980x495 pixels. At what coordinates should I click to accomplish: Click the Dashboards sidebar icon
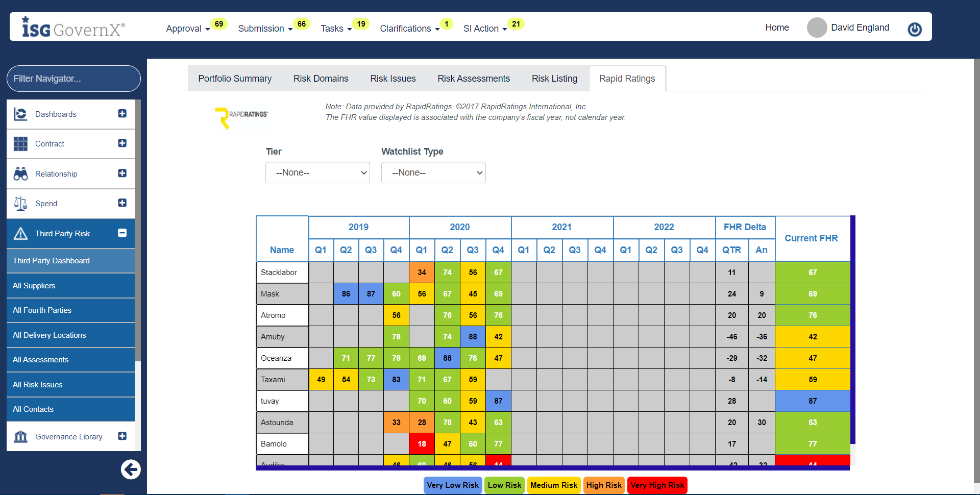coord(20,114)
